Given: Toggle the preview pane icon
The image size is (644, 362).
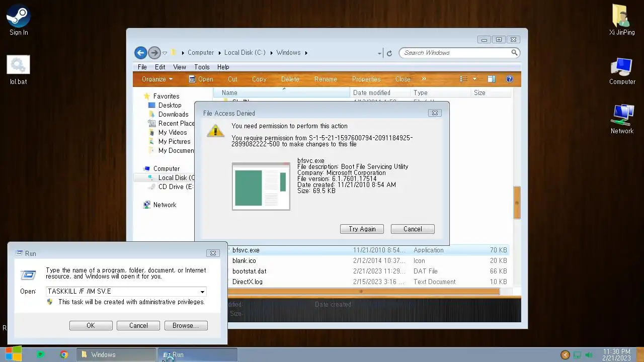Looking at the screenshot, I should [x=492, y=79].
